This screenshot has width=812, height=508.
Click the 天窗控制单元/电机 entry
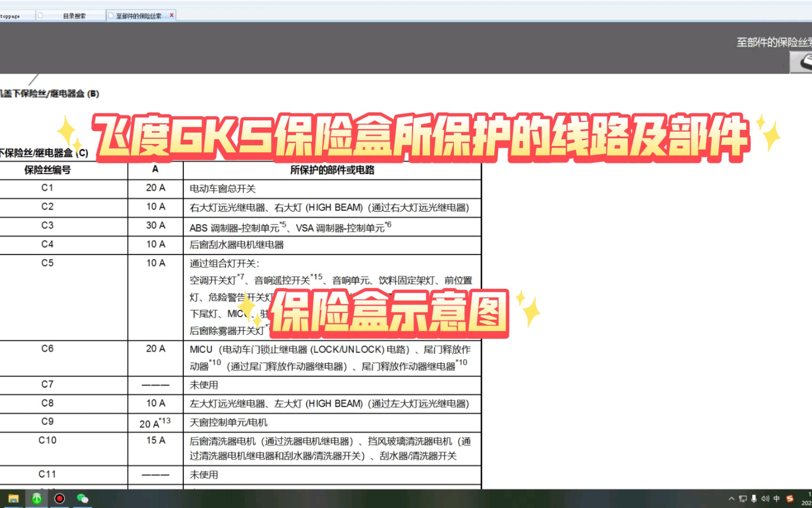pos(228,422)
